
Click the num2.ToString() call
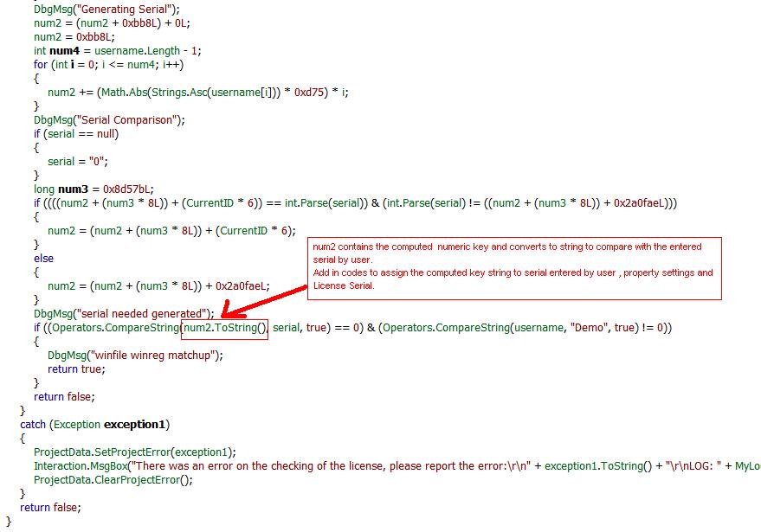tap(225, 328)
